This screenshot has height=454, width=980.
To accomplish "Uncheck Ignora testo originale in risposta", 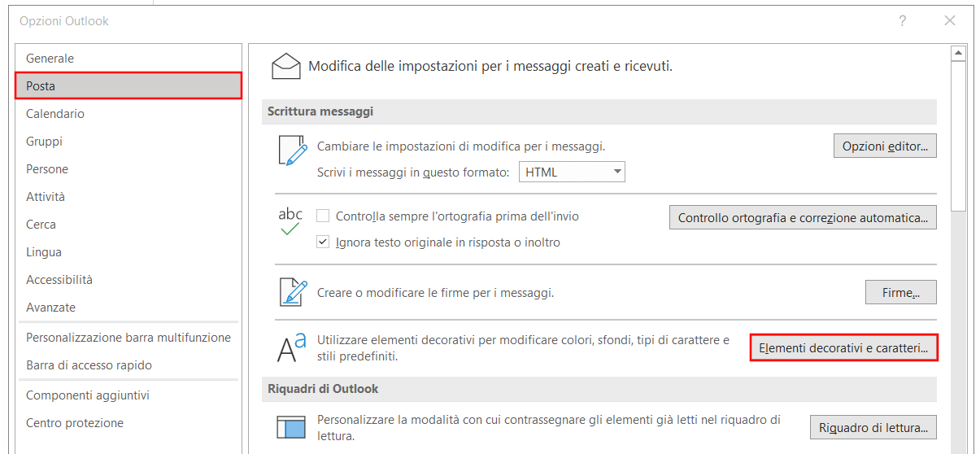I will click(323, 242).
